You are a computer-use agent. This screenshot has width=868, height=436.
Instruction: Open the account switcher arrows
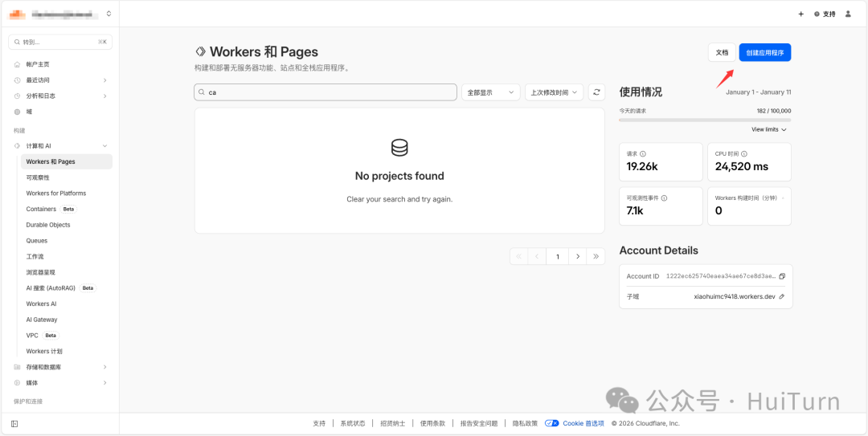[x=108, y=14]
